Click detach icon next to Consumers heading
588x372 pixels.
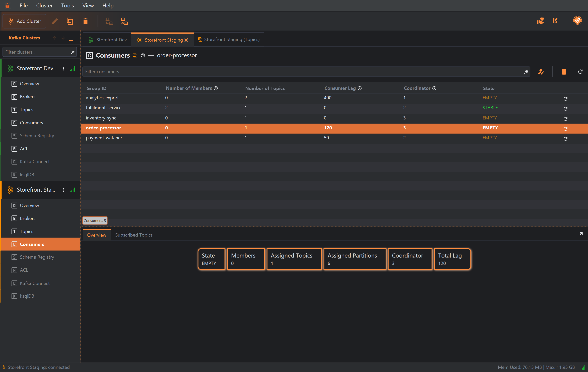click(135, 55)
